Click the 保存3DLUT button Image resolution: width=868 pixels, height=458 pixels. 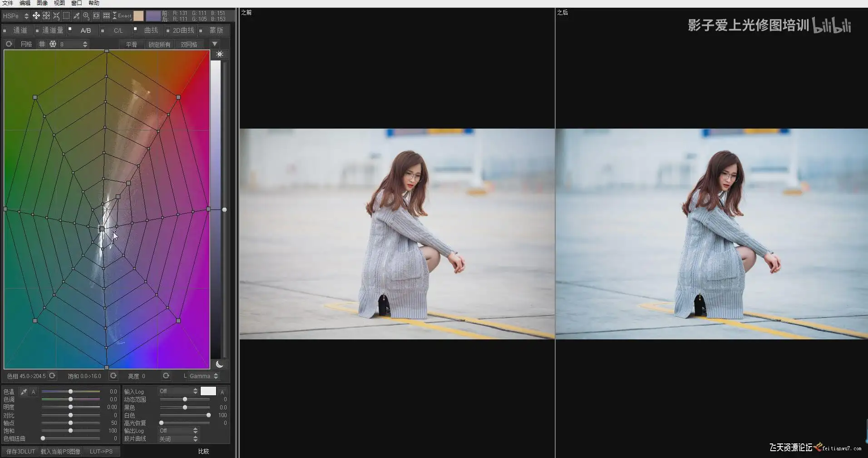coord(20,451)
